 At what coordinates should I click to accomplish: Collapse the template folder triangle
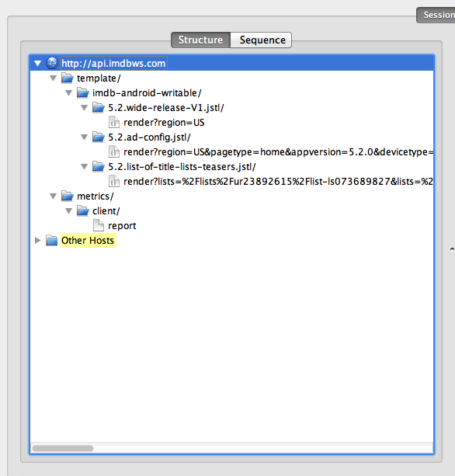(53, 78)
